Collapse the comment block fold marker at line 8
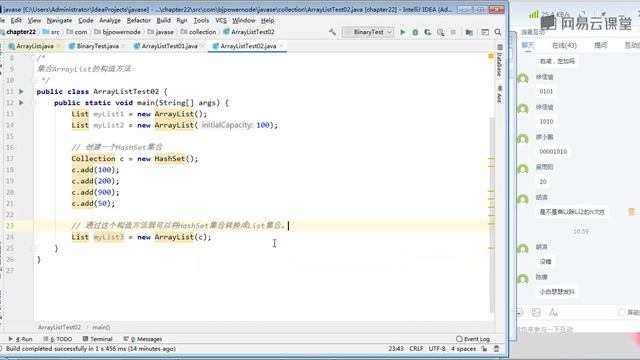 34,58
